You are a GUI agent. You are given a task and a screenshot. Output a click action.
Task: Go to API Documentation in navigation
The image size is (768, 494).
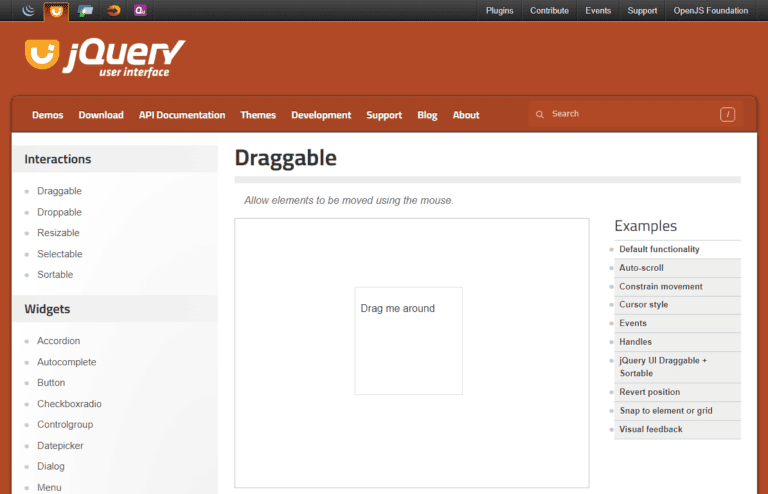(182, 115)
